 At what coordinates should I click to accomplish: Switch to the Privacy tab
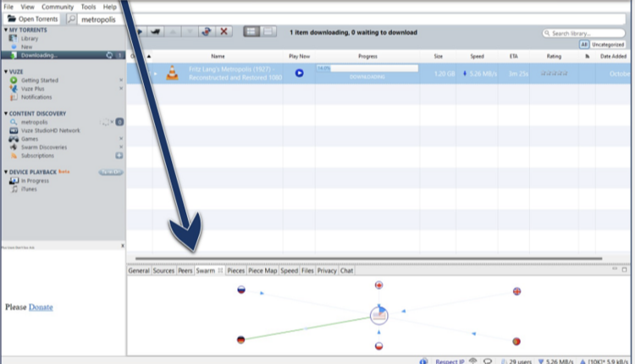tap(327, 271)
